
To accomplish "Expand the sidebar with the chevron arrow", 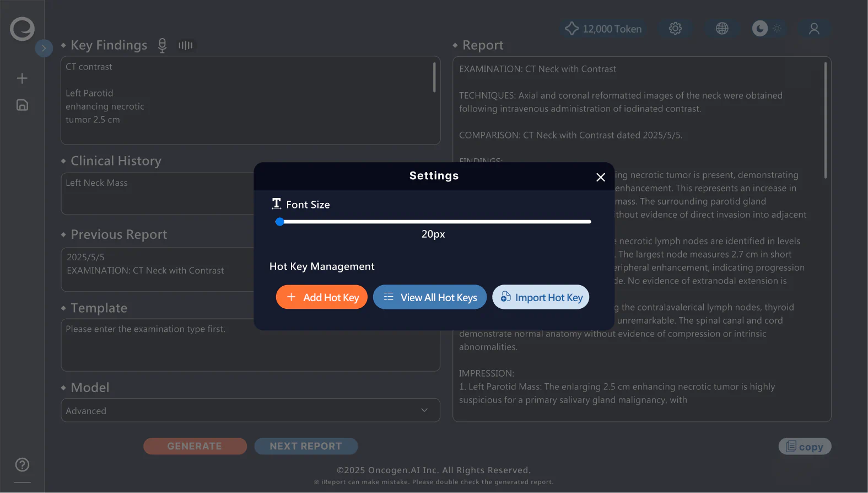I will tap(44, 48).
